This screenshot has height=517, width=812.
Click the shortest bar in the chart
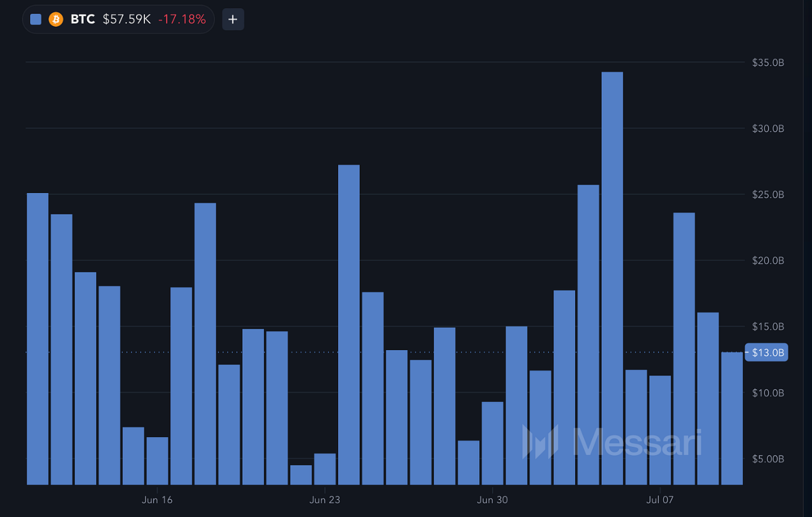[x=301, y=474]
